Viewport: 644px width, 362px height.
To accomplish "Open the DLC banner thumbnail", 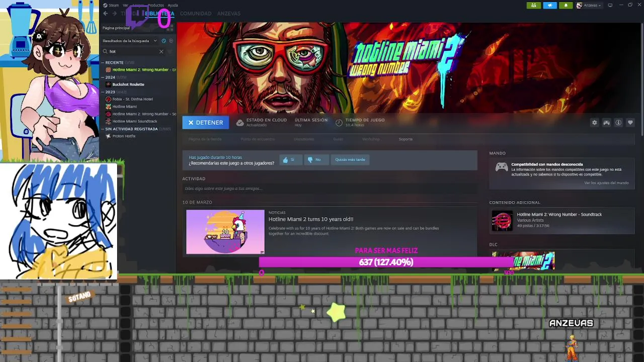I will (x=523, y=260).
